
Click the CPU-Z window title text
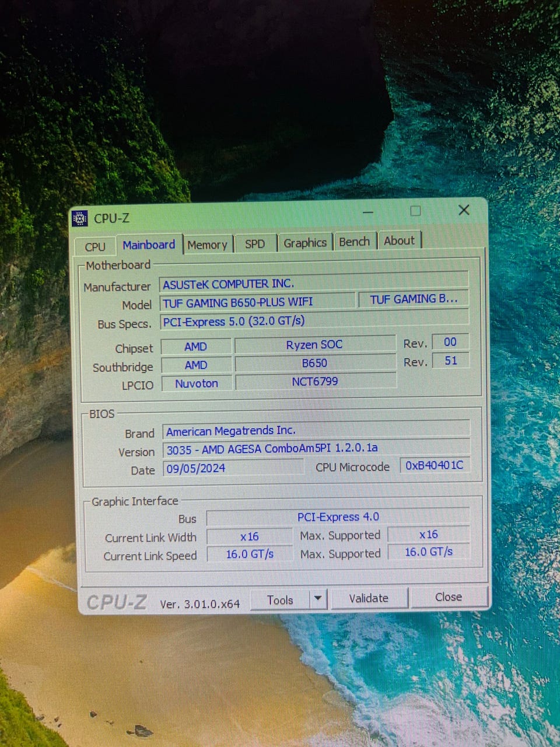click(x=111, y=218)
